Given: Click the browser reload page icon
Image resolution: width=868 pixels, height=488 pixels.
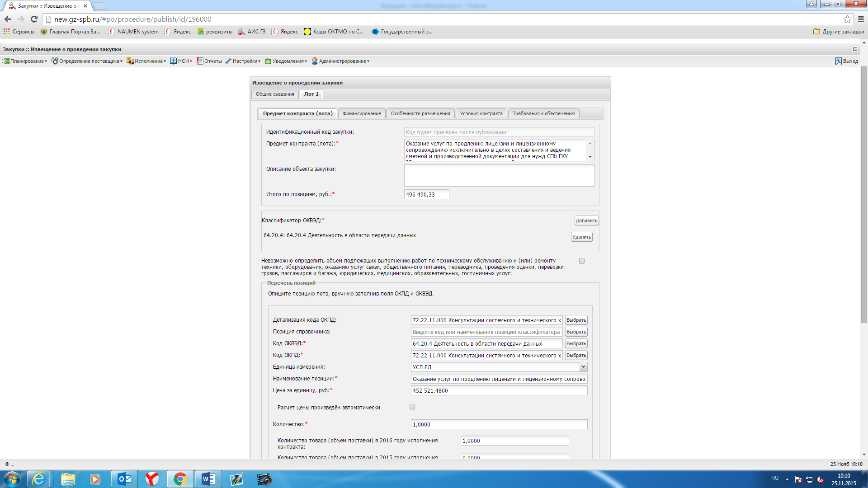Looking at the screenshot, I should tap(34, 19).
